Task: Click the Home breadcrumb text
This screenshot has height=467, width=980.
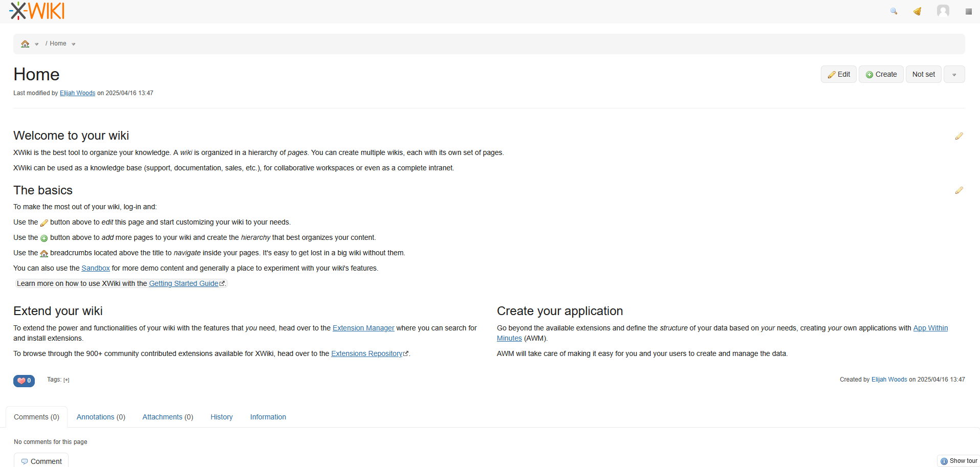Action: pos(58,43)
